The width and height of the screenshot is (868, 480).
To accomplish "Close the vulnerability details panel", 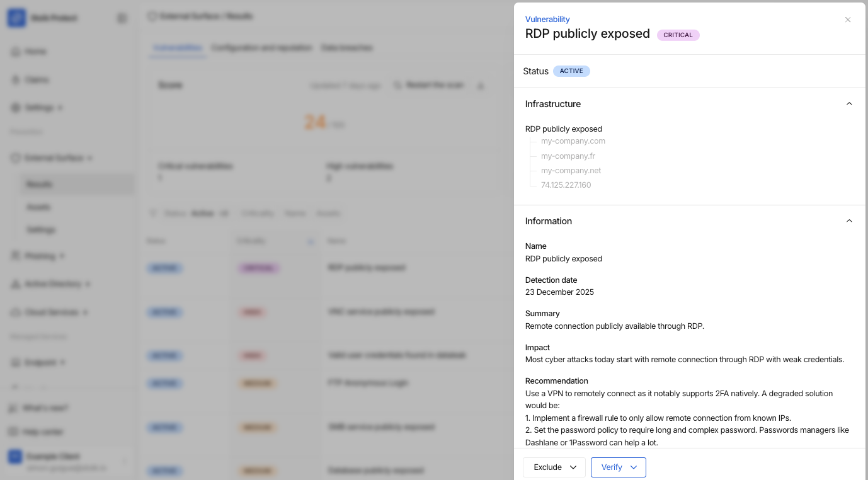I will click(848, 20).
